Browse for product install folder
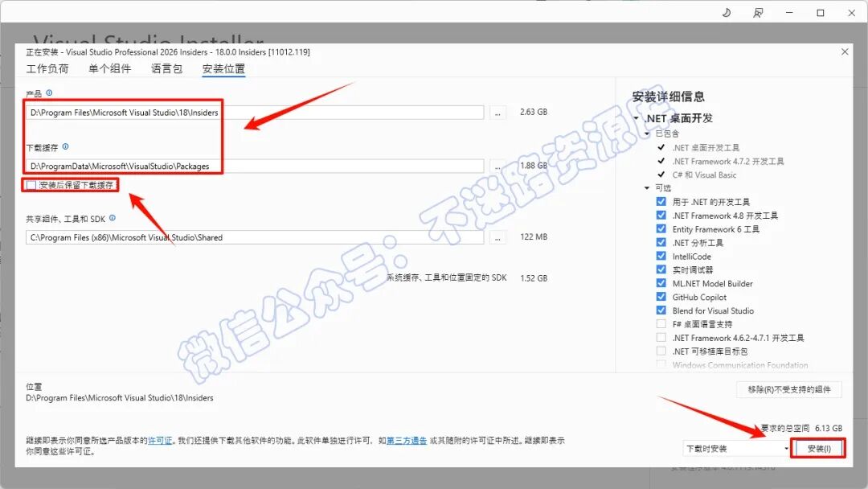This screenshot has height=489, width=868. coord(497,113)
